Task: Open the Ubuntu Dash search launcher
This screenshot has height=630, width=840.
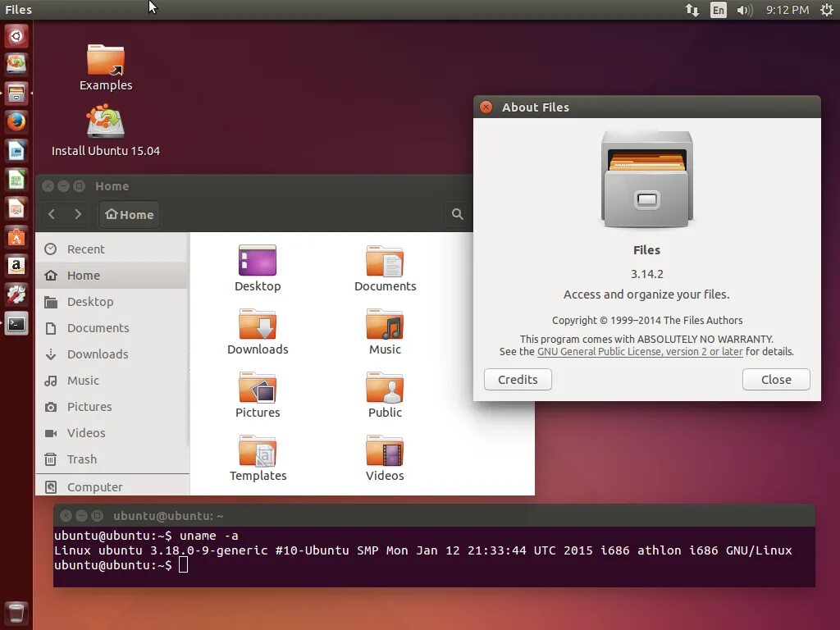Action: click(x=16, y=36)
